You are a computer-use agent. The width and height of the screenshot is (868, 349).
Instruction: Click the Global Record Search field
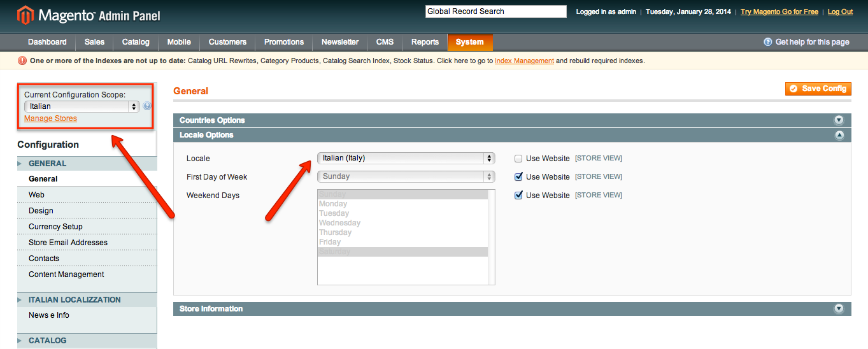(495, 11)
